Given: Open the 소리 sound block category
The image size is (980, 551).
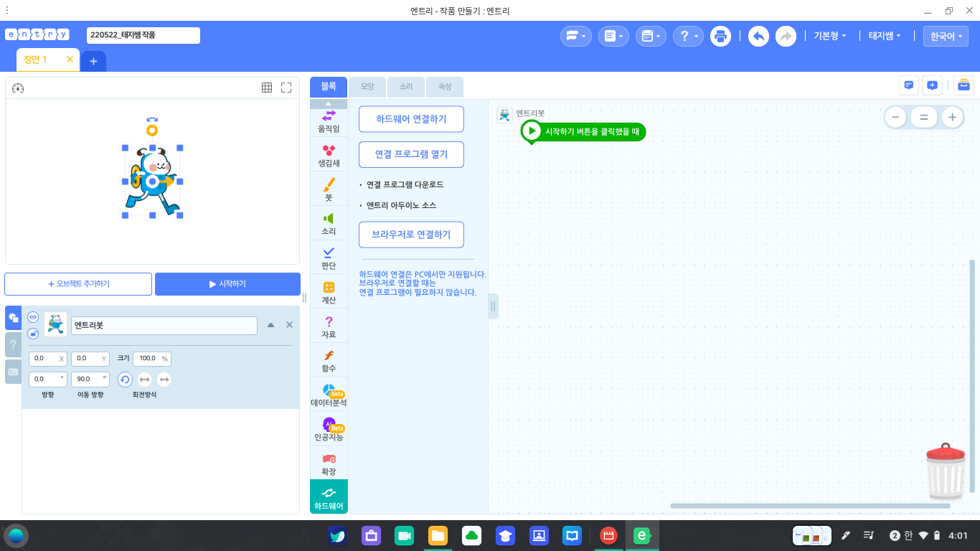Looking at the screenshot, I should click(x=329, y=224).
